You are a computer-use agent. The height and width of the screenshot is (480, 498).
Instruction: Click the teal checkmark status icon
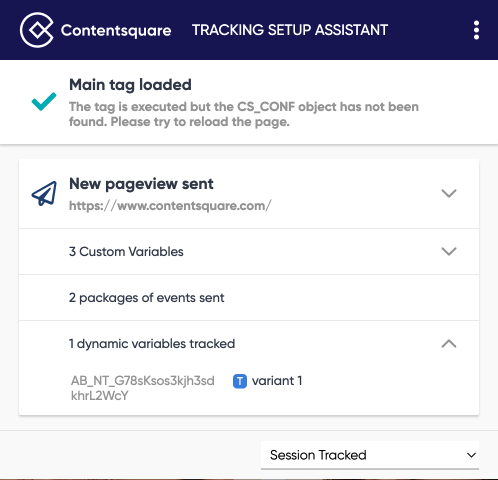pos(44,101)
